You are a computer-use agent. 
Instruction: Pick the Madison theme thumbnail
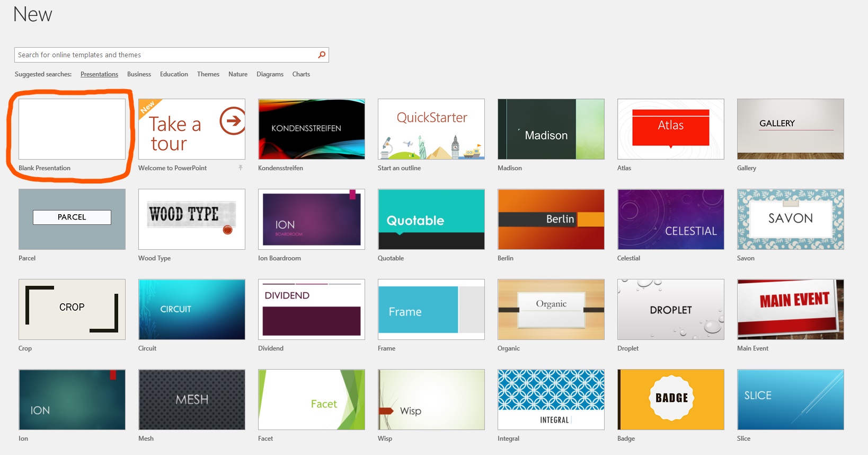click(x=551, y=129)
